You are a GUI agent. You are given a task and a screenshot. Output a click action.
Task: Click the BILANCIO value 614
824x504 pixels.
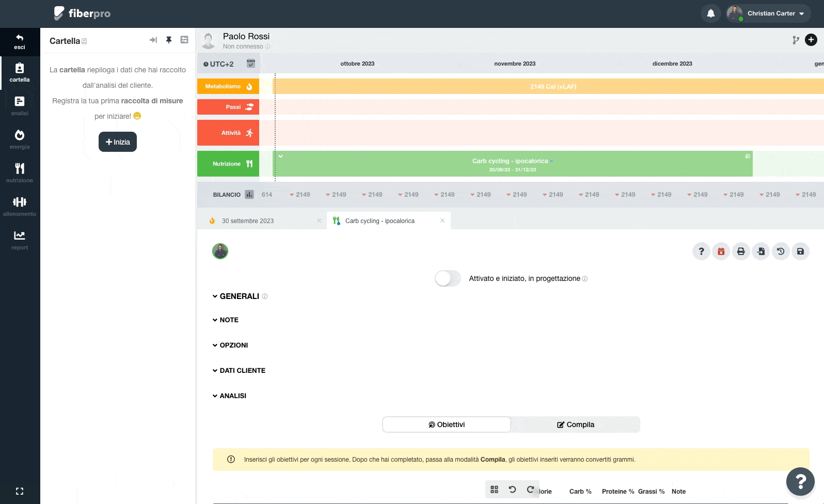(x=267, y=195)
